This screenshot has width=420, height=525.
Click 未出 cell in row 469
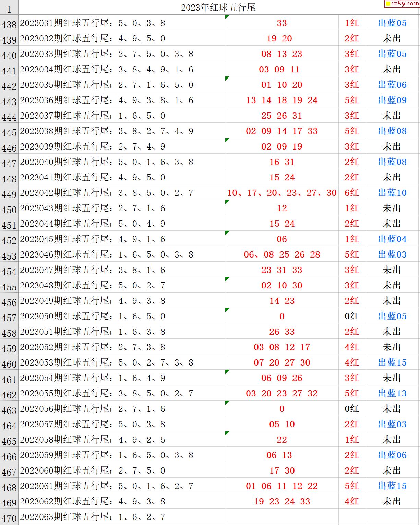tap(392, 501)
